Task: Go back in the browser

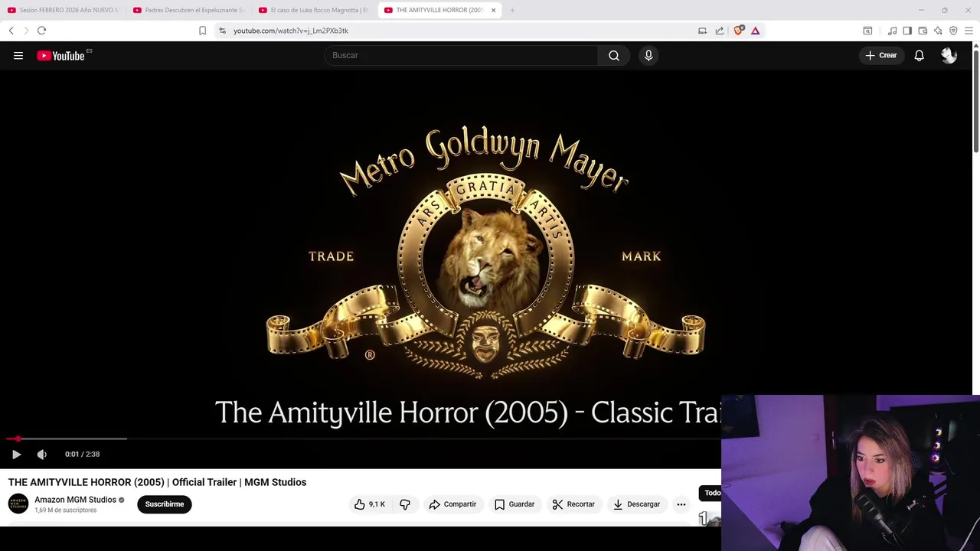Action: point(11,31)
